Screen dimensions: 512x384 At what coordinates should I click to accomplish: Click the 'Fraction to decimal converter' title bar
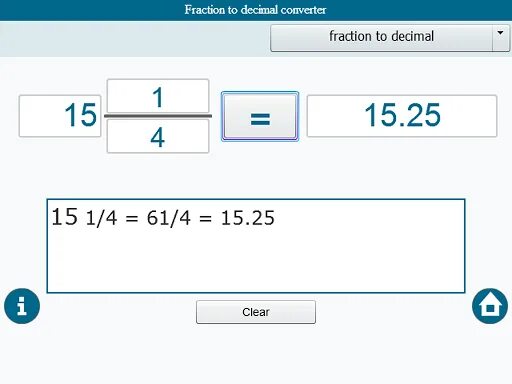point(256,10)
